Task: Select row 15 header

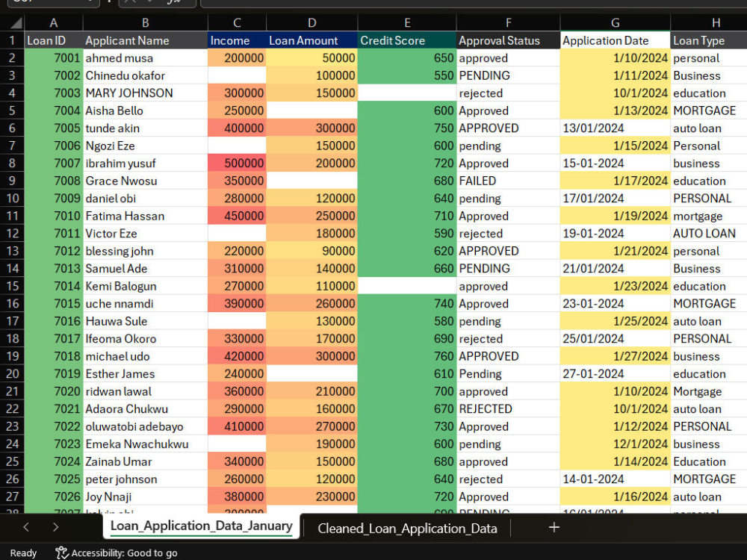Action: 12,286
